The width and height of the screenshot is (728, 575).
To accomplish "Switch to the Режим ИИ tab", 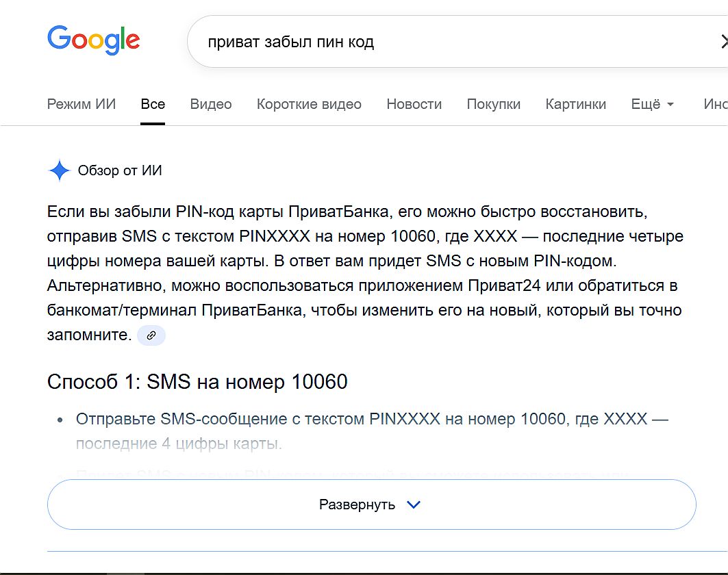I will [81, 104].
